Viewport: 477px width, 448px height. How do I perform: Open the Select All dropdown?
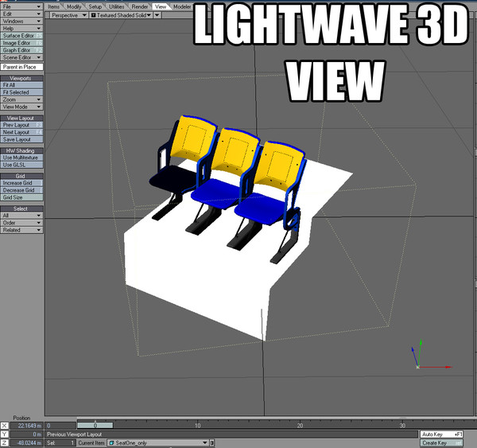point(21,216)
